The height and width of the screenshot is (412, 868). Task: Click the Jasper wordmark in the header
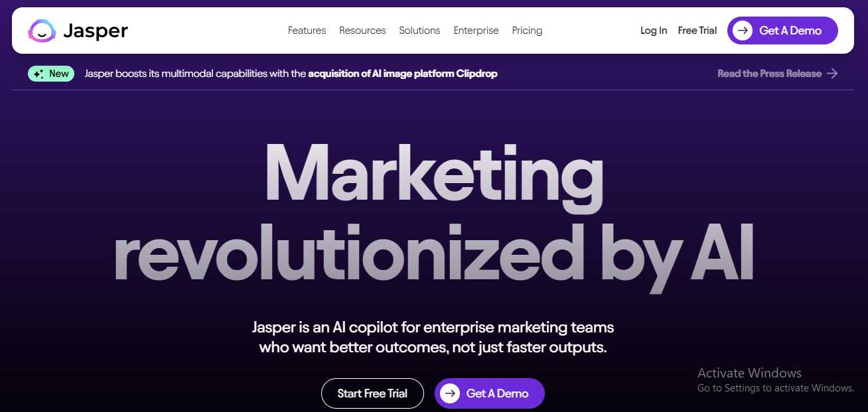pyautogui.click(x=96, y=31)
